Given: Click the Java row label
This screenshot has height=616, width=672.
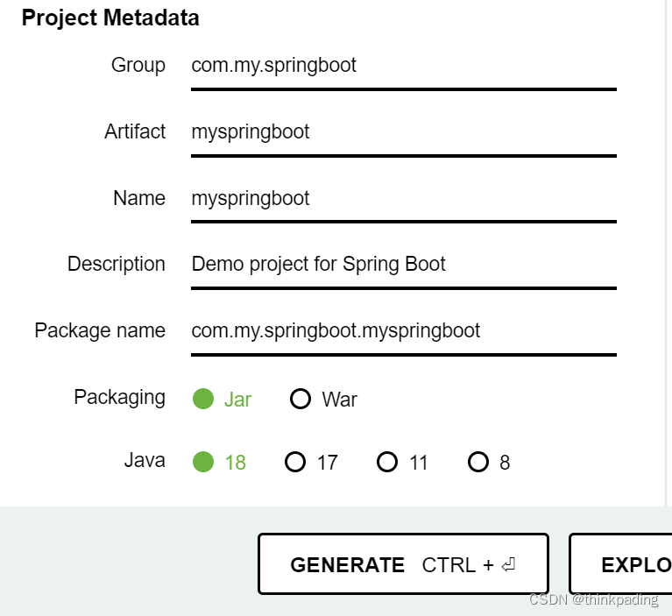Looking at the screenshot, I should [145, 460].
